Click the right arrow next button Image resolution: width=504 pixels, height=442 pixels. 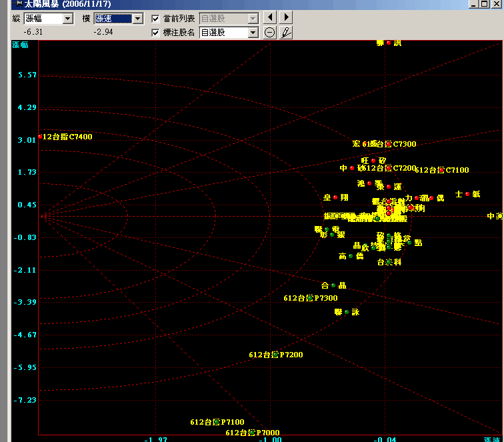click(x=286, y=18)
